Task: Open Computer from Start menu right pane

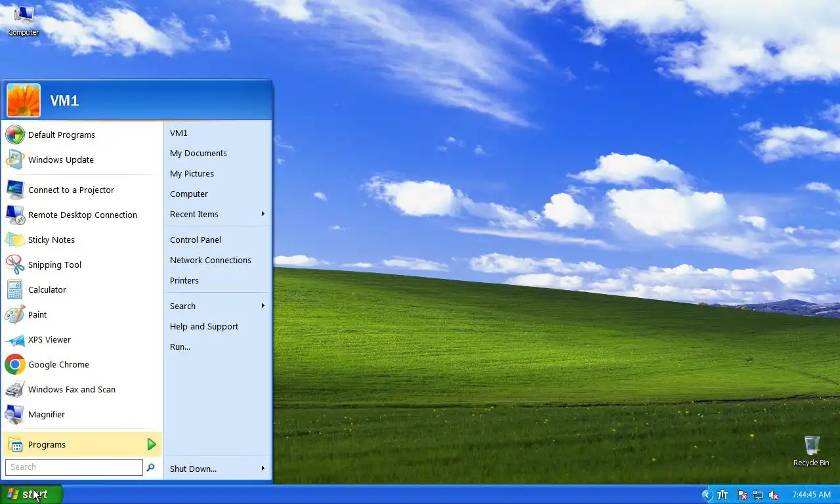Action: pos(217,194)
